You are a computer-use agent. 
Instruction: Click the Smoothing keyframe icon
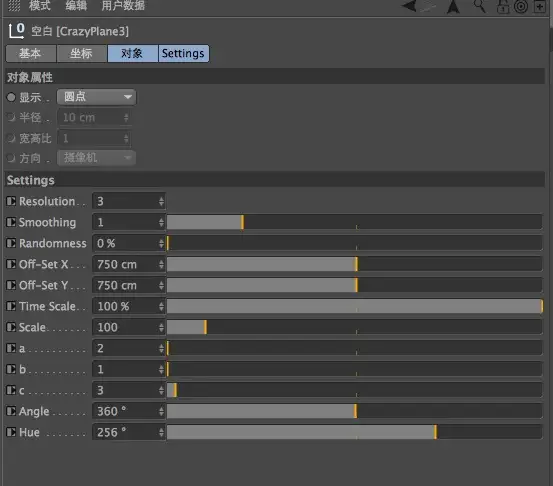(x=11, y=222)
